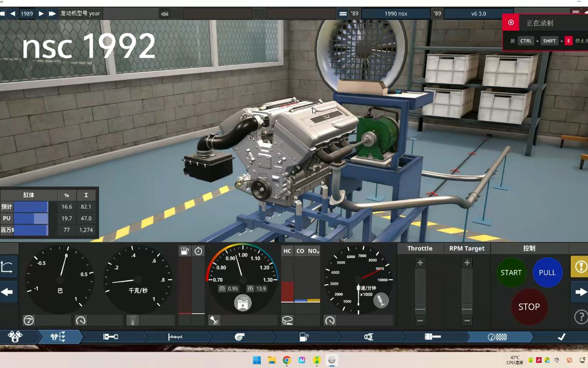Step back one year with the left arrow

[x=13, y=13]
